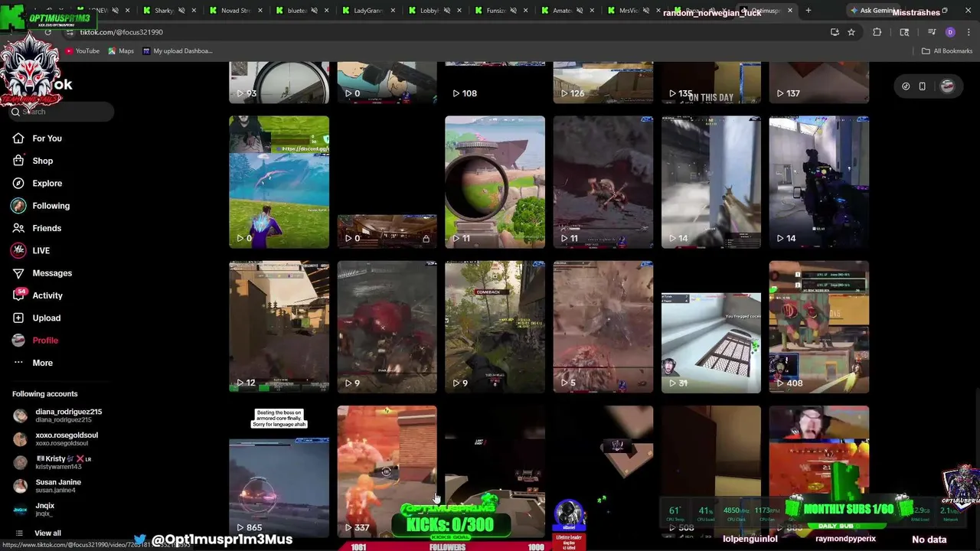Open the All Bookmarks folder

pos(947,51)
